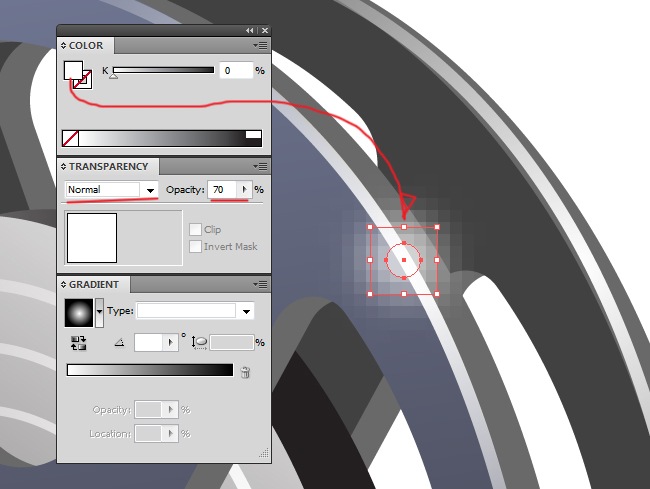Click the K slider triangle handle
This screenshot has height=489, width=650.
[114, 76]
